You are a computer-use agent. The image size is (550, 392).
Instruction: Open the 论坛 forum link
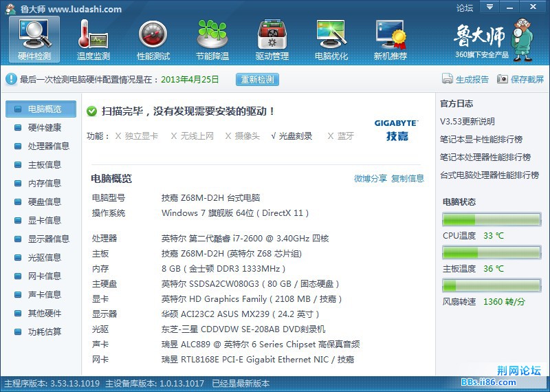tap(465, 8)
